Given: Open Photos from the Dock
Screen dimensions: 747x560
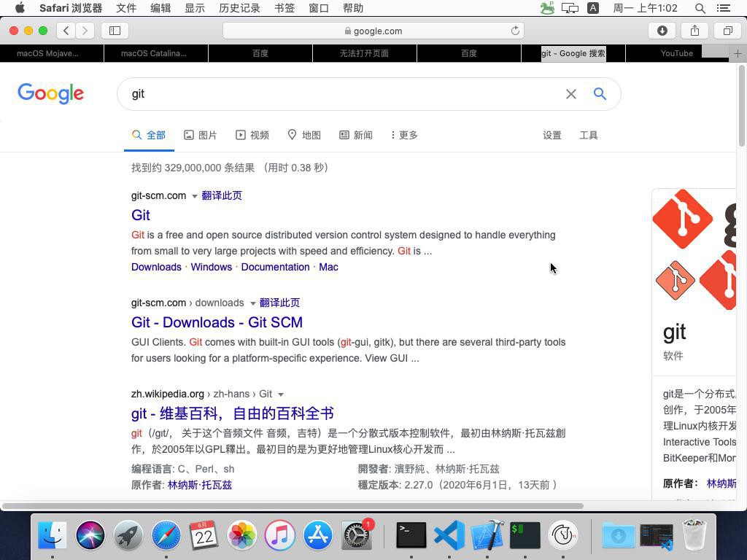Looking at the screenshot, I should 242,534.
